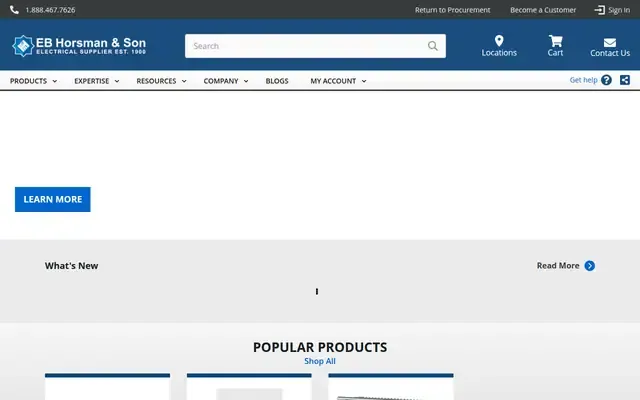
Task: Click the Read More link text
Action: pos(558,266)
